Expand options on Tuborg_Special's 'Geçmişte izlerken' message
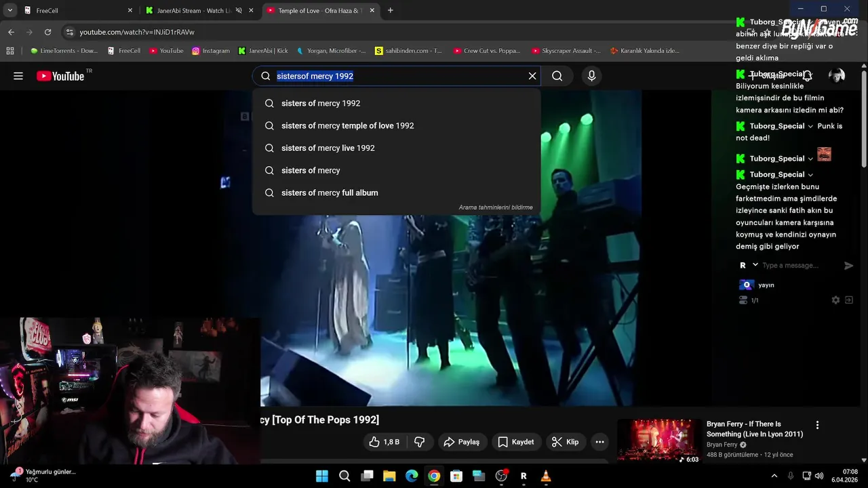The image size is (868, 488). 810,175
